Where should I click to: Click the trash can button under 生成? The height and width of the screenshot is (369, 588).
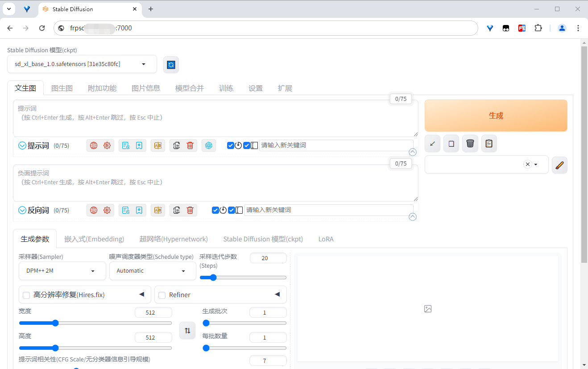click(x=470, y=144)
